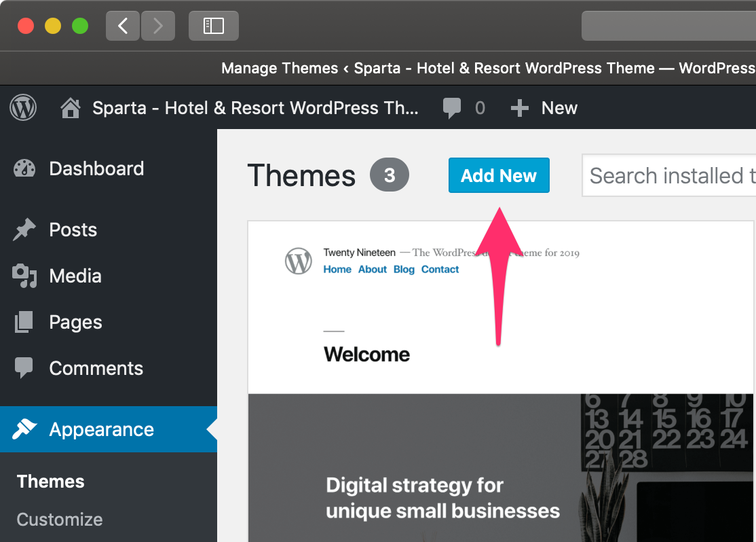756x542 pixels.
Task: Open Dashboard menu item
Action: [x=109, y=168]
